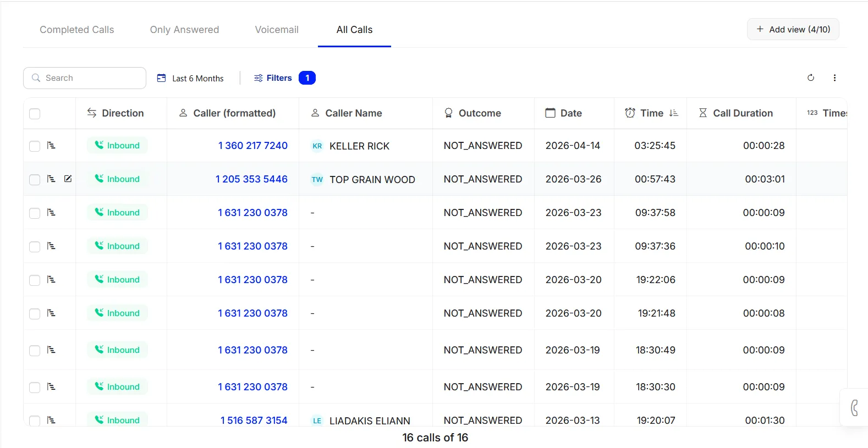Image resolution: width=868 pixels, height=448 pixels.
Task: Click the phone dialer widget at right edge
Action: click(x=854, y=407)
